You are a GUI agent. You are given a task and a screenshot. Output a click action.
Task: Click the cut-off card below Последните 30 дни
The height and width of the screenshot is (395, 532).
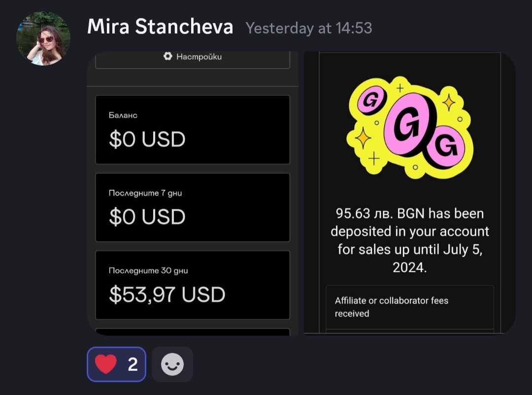193,331
